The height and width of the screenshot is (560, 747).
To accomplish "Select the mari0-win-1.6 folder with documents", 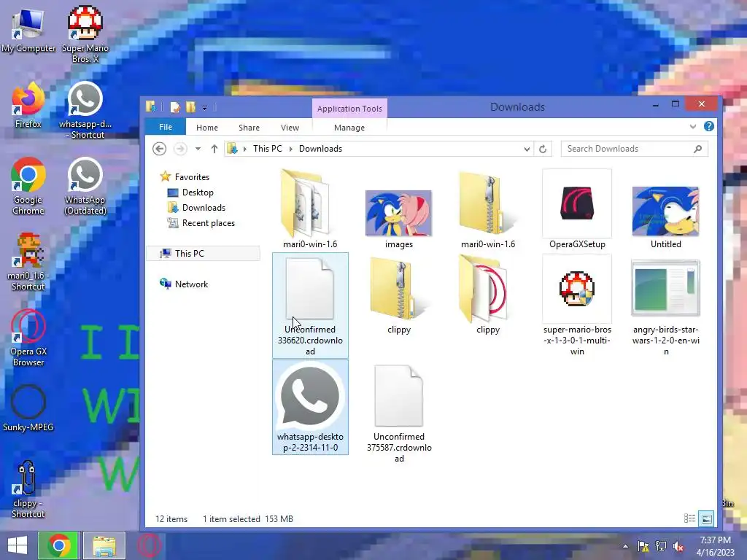I will pyautogui.click(x=310, y=209).
